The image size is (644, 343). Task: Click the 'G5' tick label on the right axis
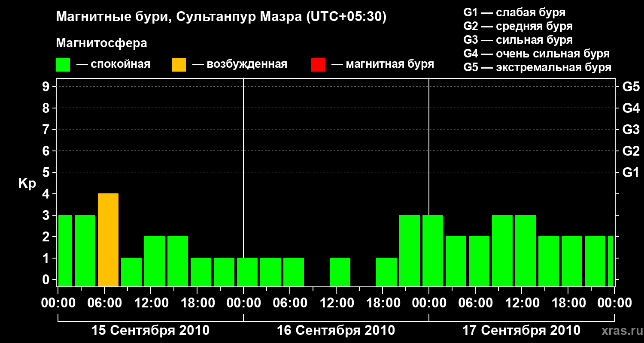pos(631,87)
